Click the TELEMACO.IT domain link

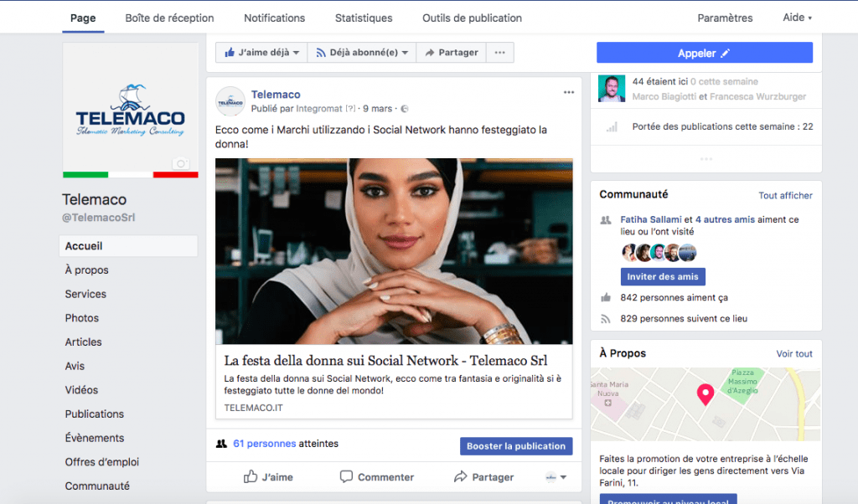(x=253, y=408)
